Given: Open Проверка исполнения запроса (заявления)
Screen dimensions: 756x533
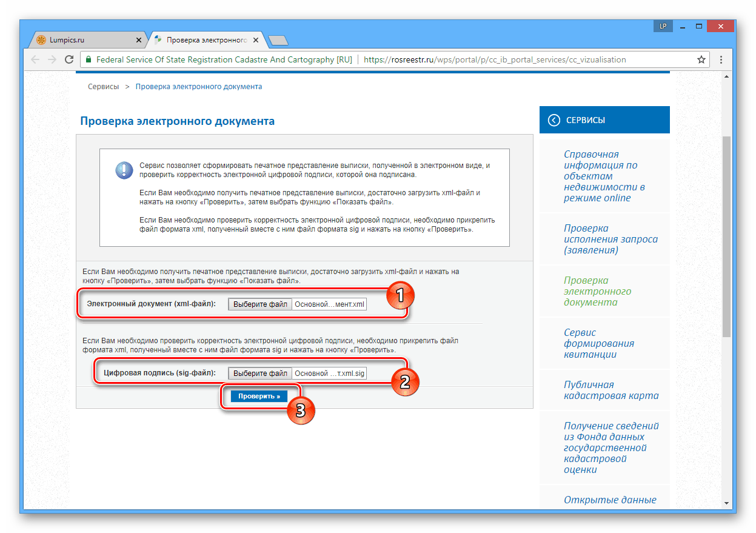Looking at the screenshot, I should click(604, 239).
